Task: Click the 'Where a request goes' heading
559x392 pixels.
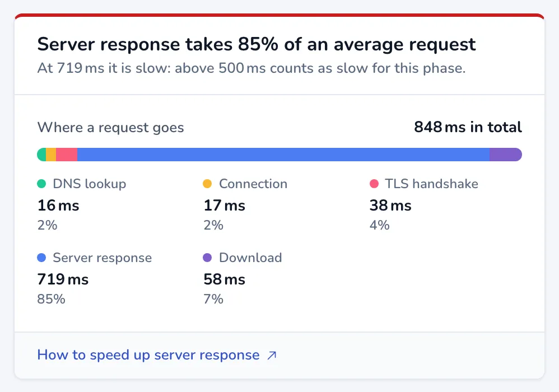Action: [x=110, y=128]
